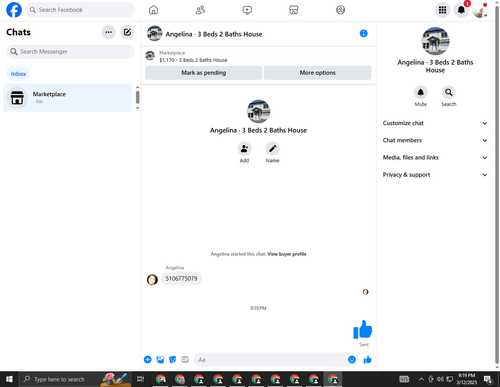
Task: Open Chats options three-dot menu
Action: point(108,32)
